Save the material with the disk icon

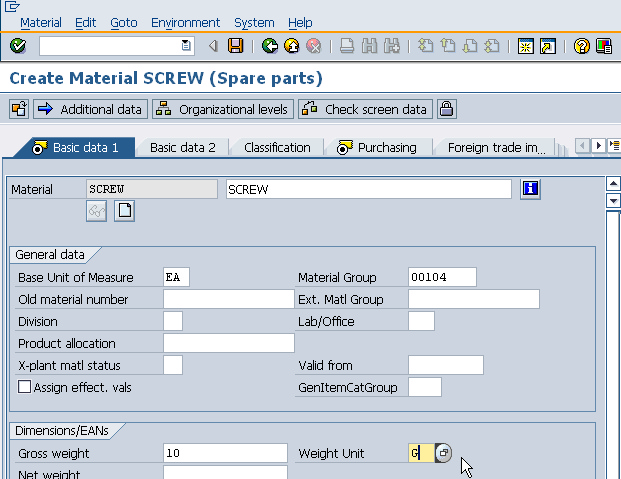tap(235, 46)
